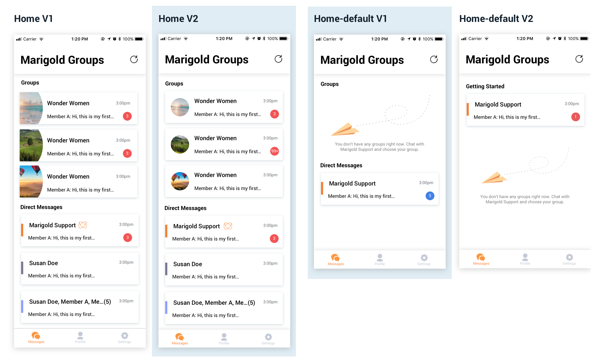
Task: Select Messages tab in Home-default V1
Action: [335, 260]
